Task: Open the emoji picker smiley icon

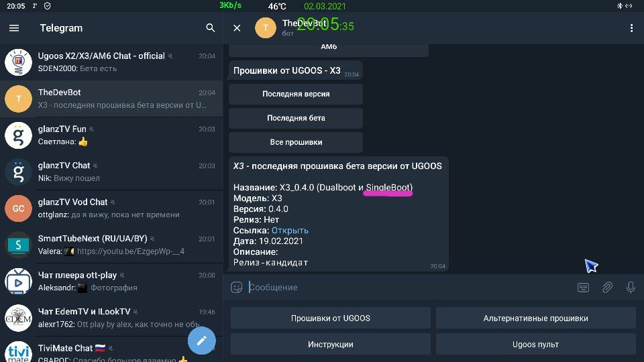Action: tap(237, 287)
